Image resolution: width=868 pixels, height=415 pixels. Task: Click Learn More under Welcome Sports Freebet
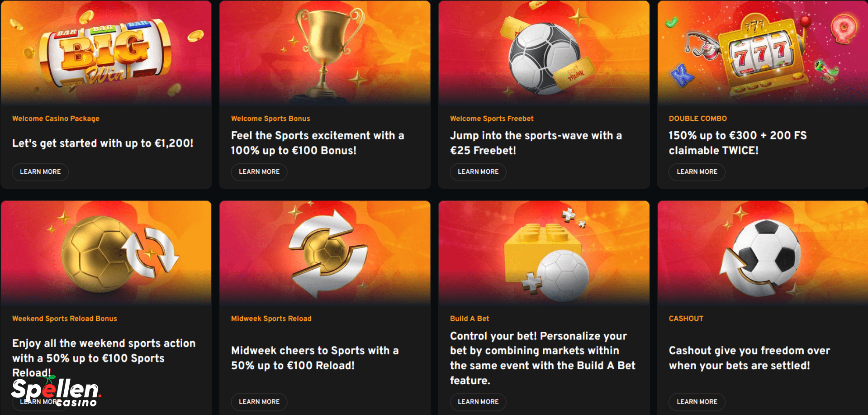tap(478, 172)
